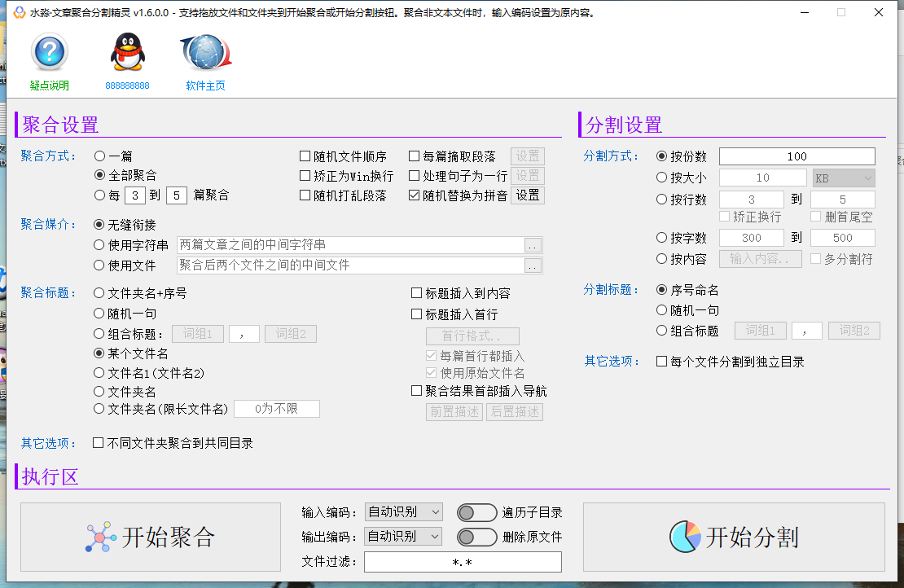Open the KB size unit dropdown

[843, 178]
